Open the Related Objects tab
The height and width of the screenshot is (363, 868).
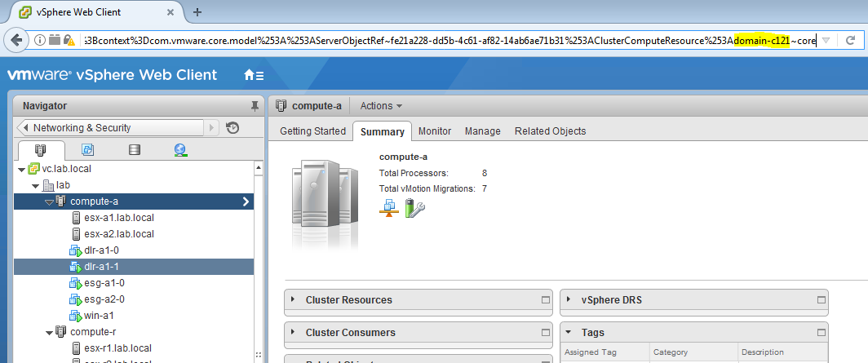click(550, 131)
